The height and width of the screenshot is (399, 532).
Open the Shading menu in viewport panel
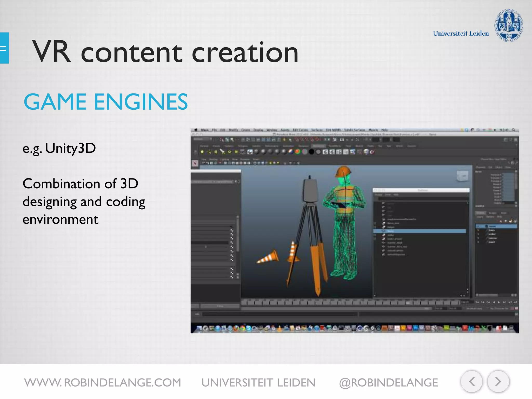coord(213,159)
